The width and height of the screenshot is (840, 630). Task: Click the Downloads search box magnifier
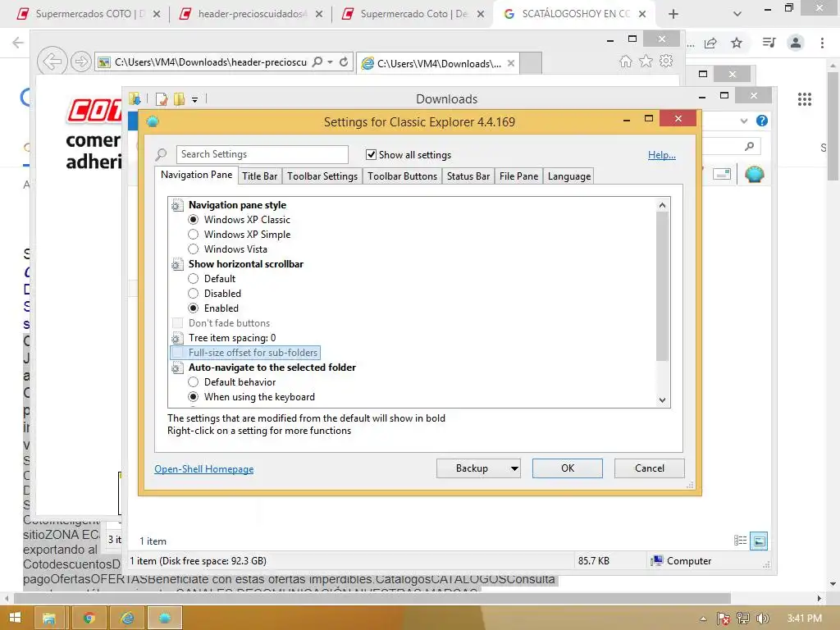[750, 146]
